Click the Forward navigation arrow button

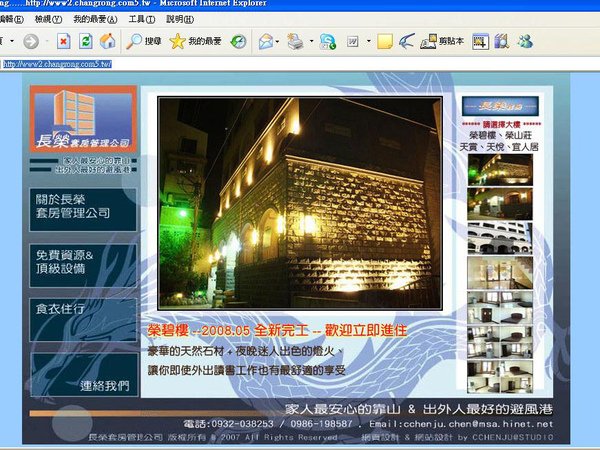pos(31,41)
